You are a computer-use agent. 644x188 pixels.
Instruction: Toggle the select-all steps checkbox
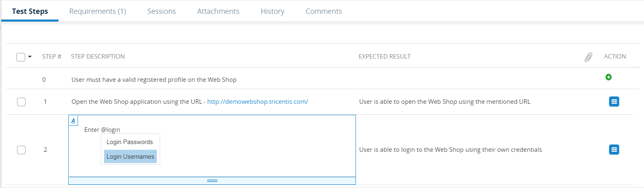click(21, 57)
